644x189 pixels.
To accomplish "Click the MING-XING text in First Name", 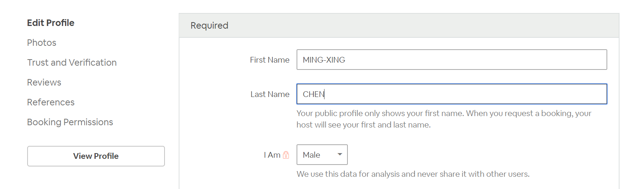I will 324,60.
